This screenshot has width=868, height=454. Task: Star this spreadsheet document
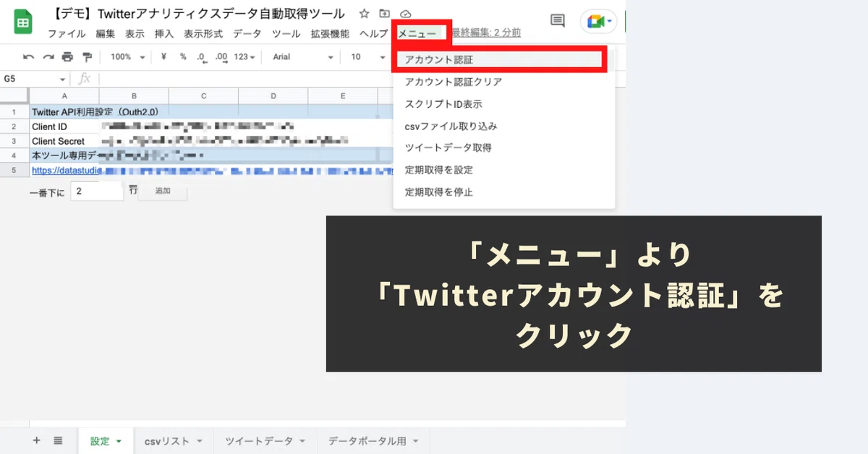[x=365, y=14]
